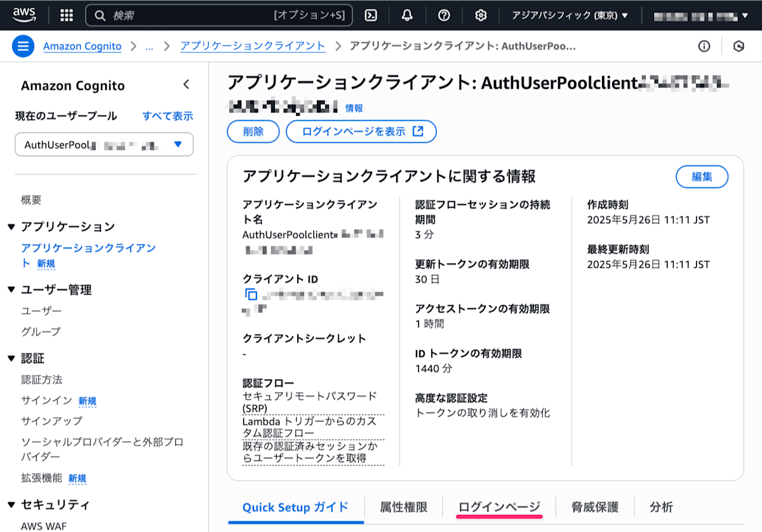Screen dimensions: 762x532
Task: Collapse the Amazon Cognito sidebar
Action: [186, 84]
